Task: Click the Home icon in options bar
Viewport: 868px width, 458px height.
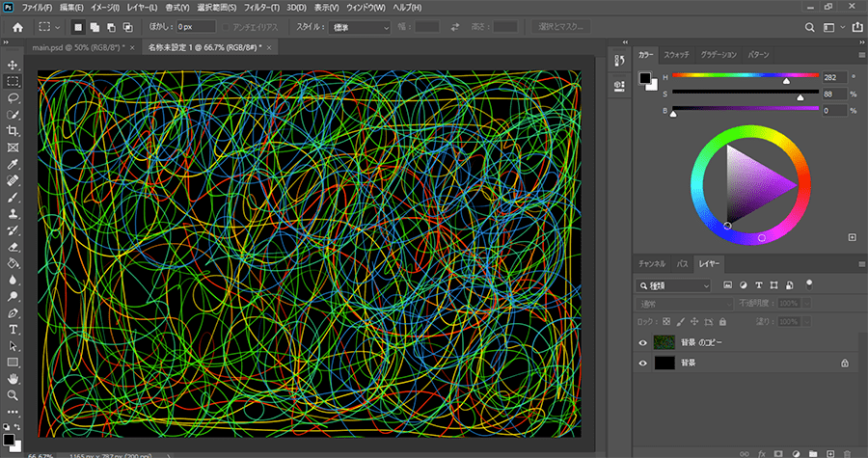Action: [x=16, y=27]
